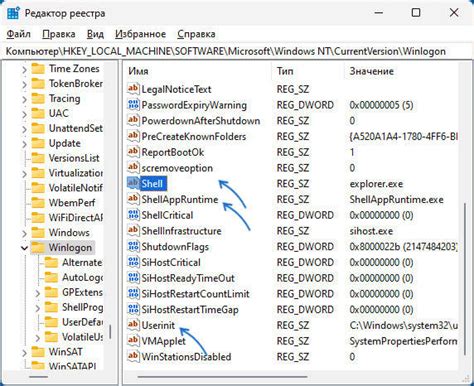Select the SiHostCritical DWORD icon

[x=133, y=262]
